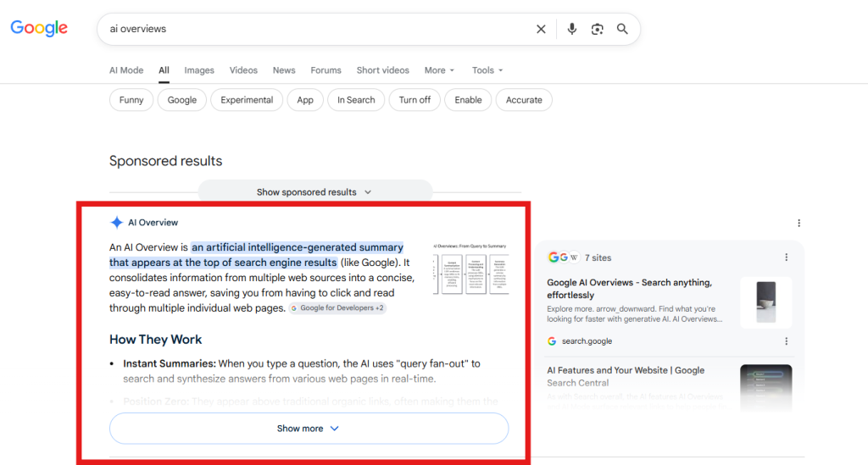Expand the More dropdown menu
The width and height of the screenshot is (868, 465).
click(440, 70)
